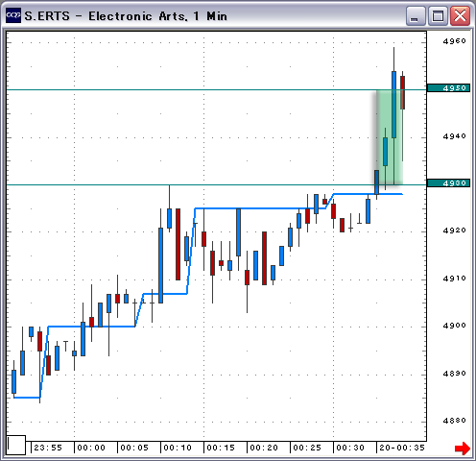The width and height of the screenshot is (476, 461).
Task: Click the 20-00:35 date-time axis label
Action: [x=402, y=448]
